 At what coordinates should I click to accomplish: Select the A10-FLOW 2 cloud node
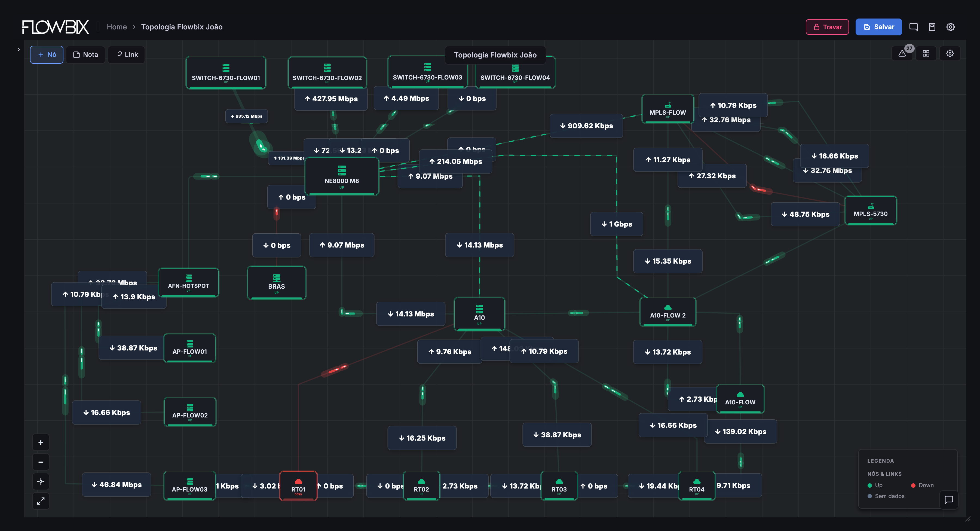pyautogui.click(x=668, y=312)
